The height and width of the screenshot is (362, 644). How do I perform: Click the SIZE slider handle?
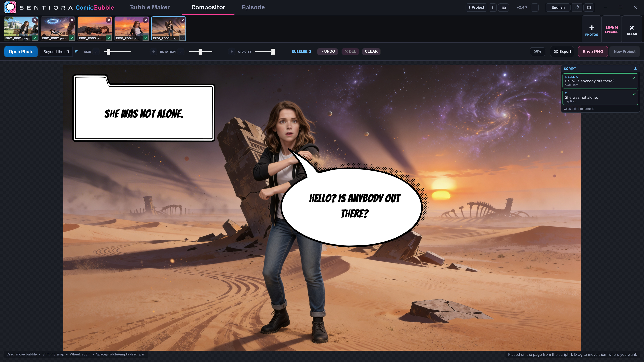point(109,52)
